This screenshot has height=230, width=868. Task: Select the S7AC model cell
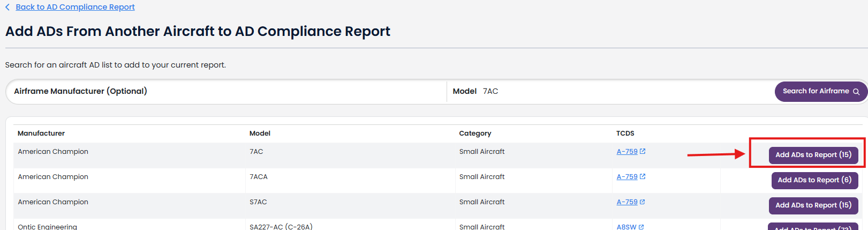pyautogui.click(x=258, y=202)
